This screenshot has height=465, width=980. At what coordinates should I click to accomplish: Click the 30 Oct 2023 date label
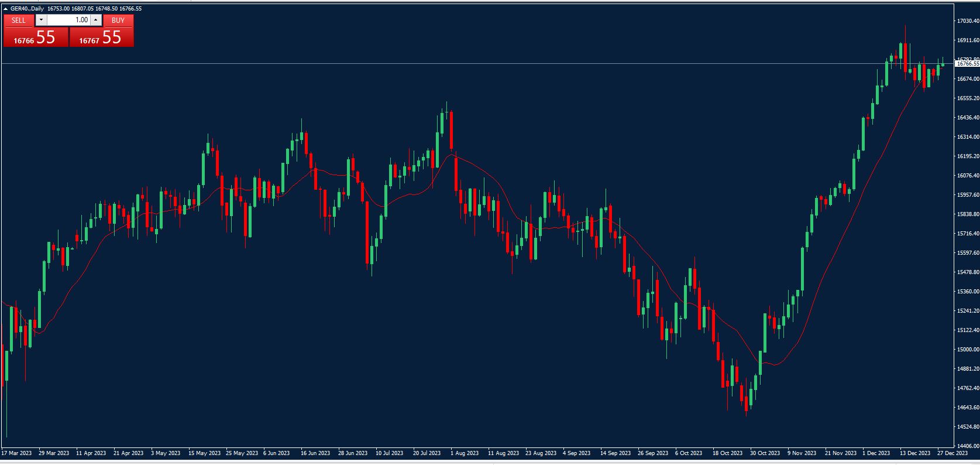pyautogui.click(x=765, y=453)
